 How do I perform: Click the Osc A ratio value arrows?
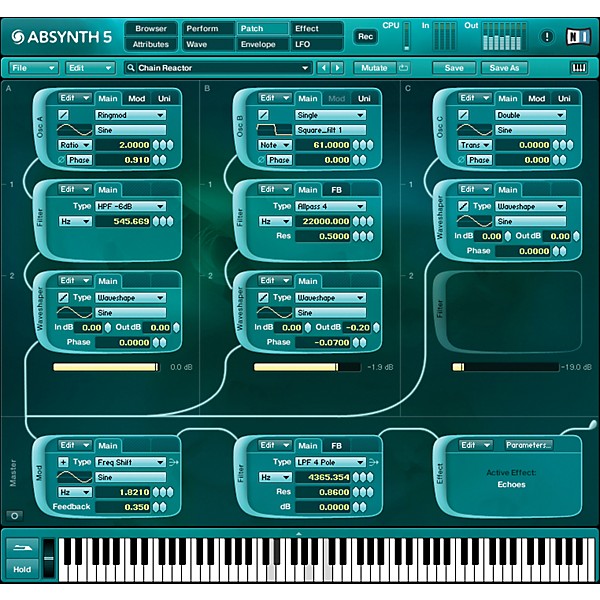[x=163, y=145]
